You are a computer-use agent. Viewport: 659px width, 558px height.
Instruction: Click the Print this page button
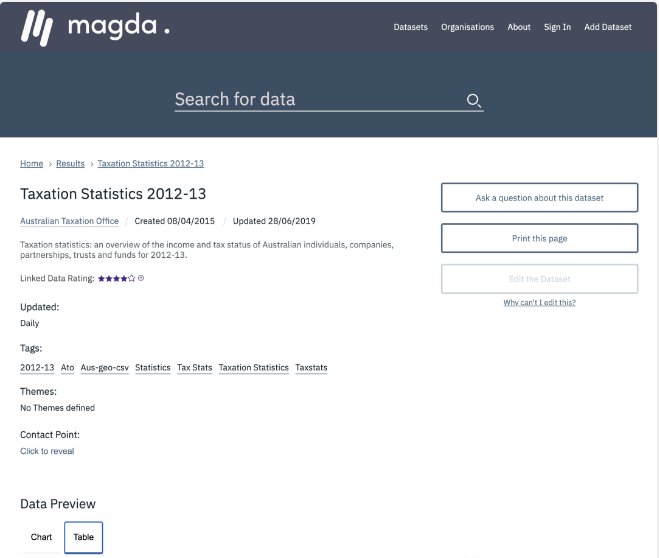[x=539, y=238]
